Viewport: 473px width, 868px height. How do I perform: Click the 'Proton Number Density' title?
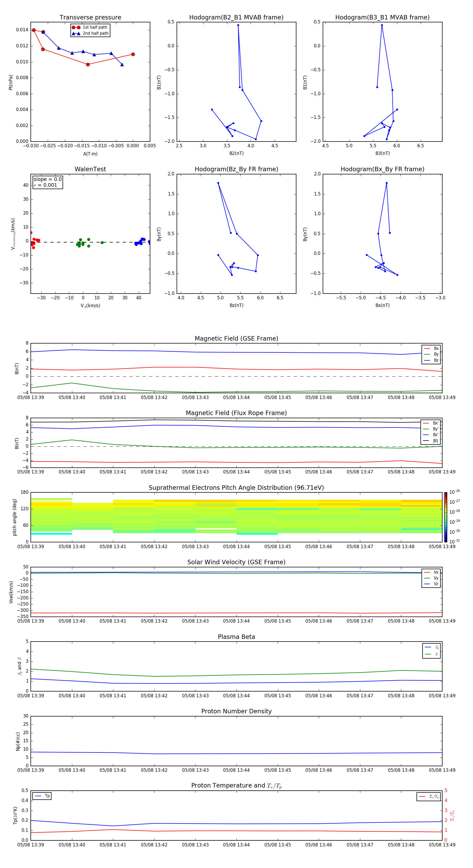pos(236,711)
